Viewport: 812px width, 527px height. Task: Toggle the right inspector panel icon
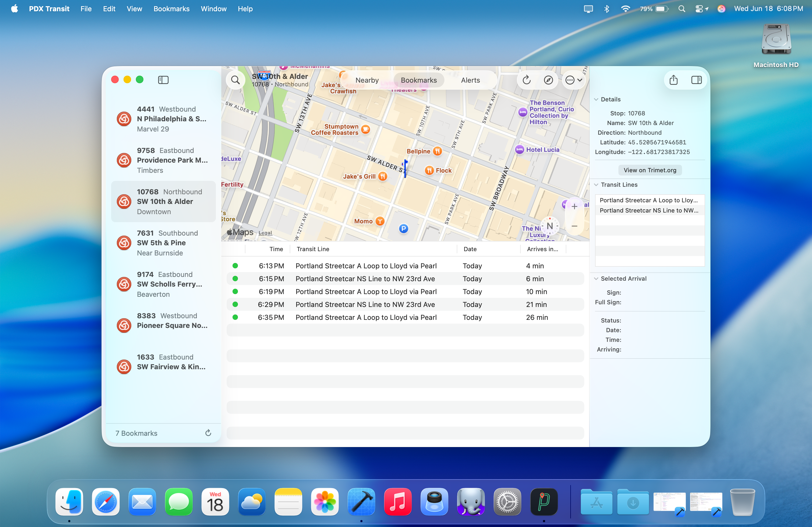click(696, 80)
